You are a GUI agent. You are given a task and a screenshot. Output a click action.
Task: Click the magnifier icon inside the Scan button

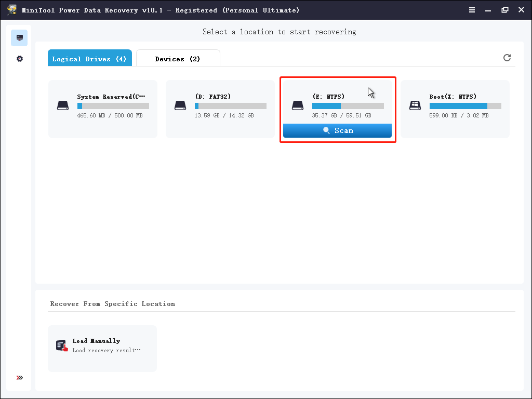[327, 130]
